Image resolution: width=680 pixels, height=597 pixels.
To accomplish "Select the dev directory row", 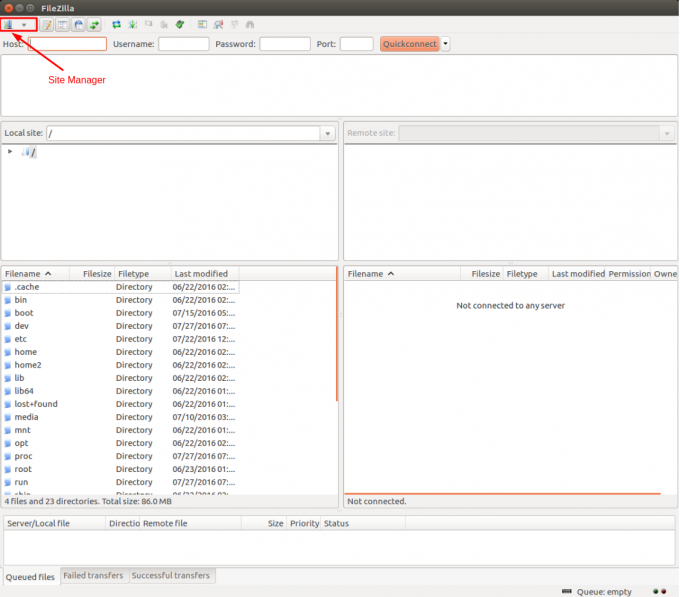I will point(121,326).
